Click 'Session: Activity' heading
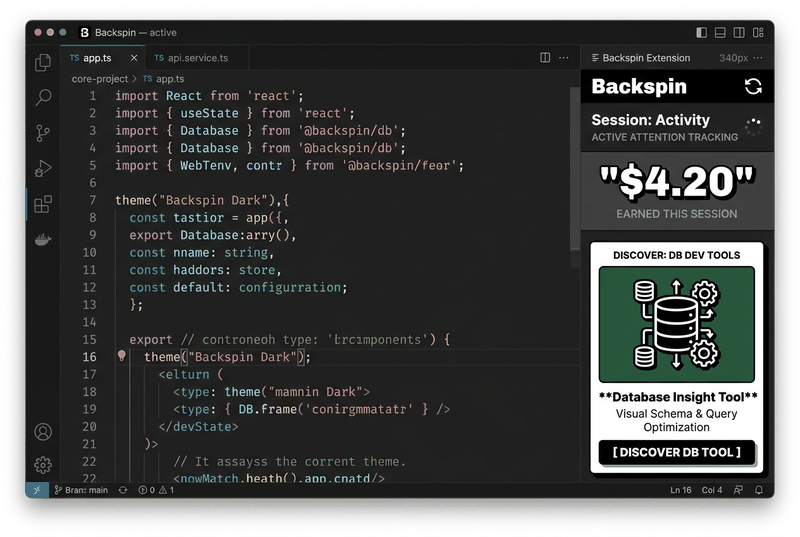This screenshot has height=537, width=800. pos(651,120)
